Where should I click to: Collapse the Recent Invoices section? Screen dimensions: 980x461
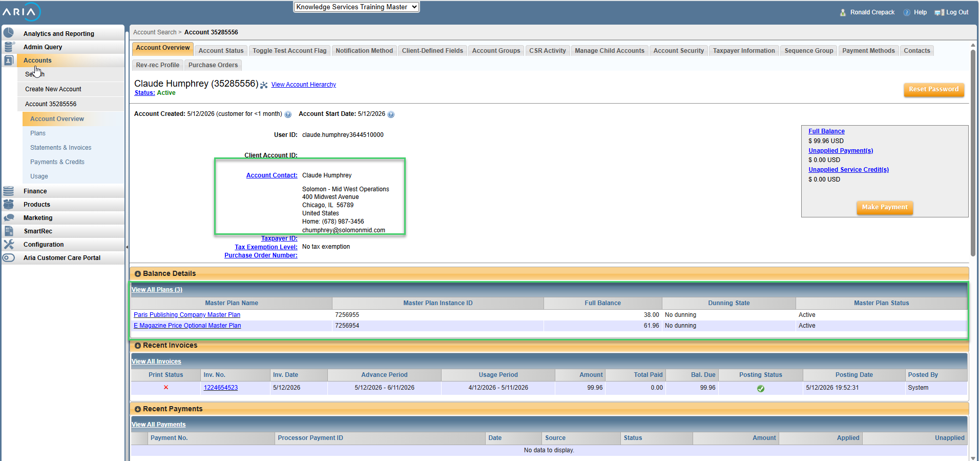click(137, 346)
